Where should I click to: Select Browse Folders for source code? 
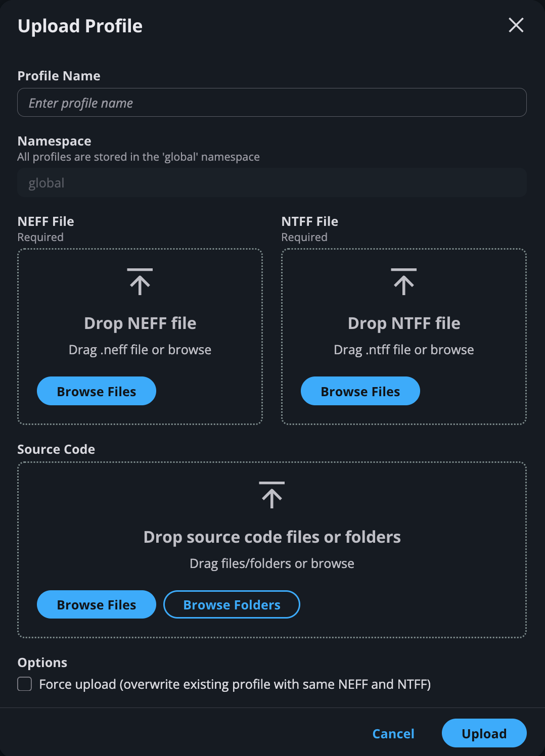point(232,604)
